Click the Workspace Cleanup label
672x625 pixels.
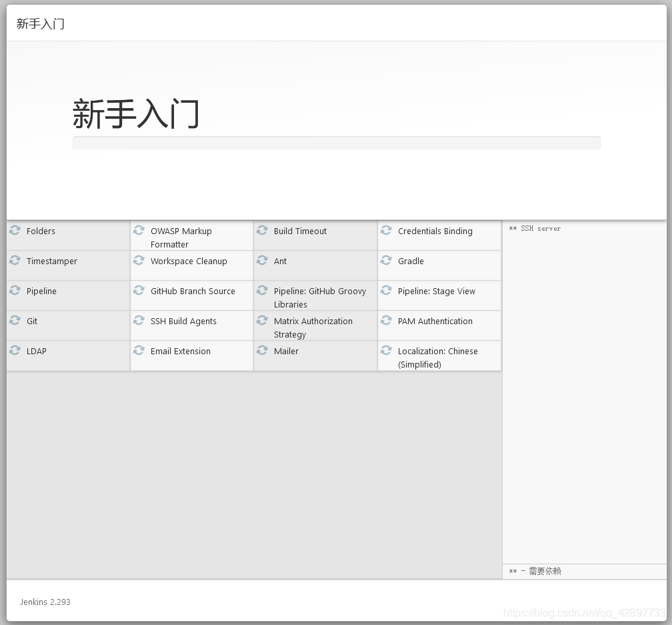tap(189, 261)
